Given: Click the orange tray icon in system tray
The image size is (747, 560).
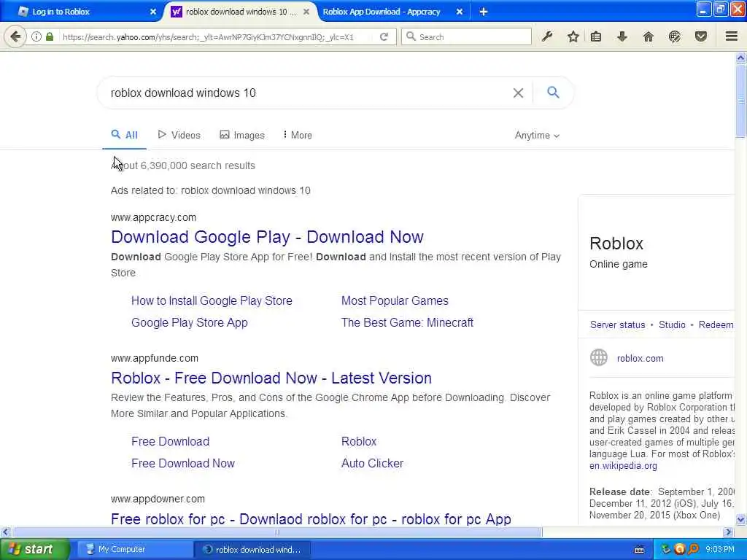Looking at the screenshot, I should click(x=680, y=549).
